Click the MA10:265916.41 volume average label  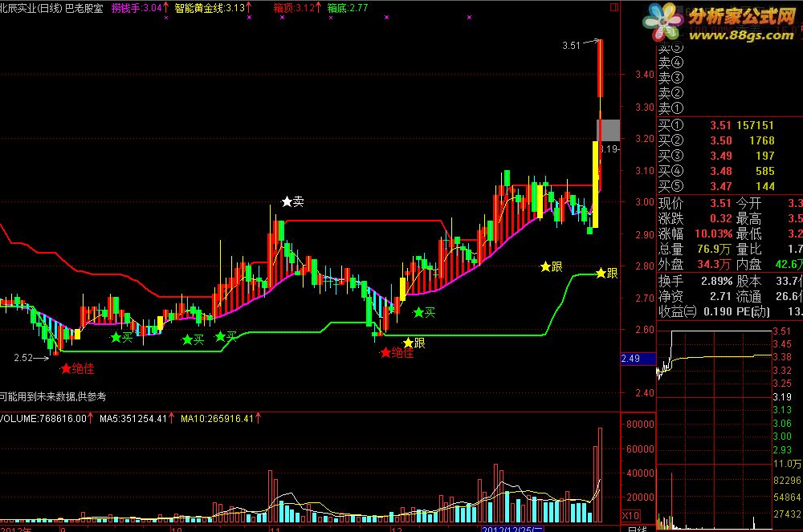(x=221, y=418)
